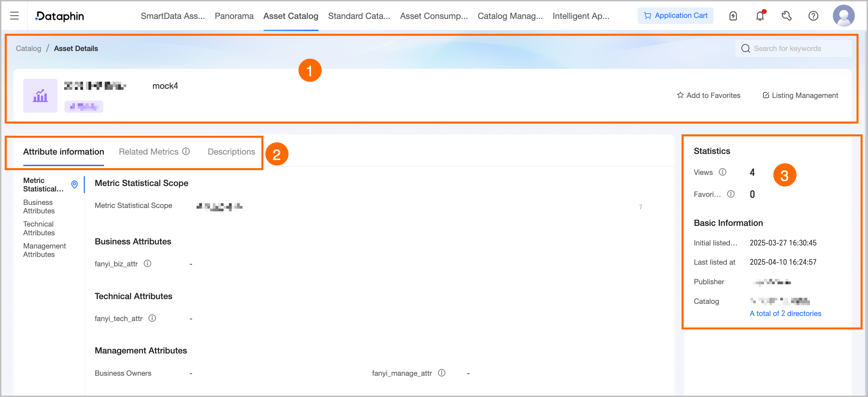Click the lightning quick-start icon in header
Image resolution: width=868 pixels, height=397 pixels.
[x=733, y=16]
